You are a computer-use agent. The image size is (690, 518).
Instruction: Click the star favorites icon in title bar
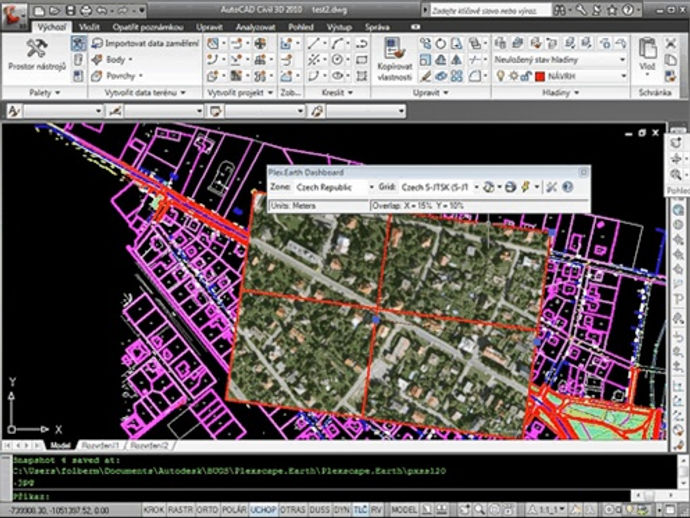pos(613,10)
